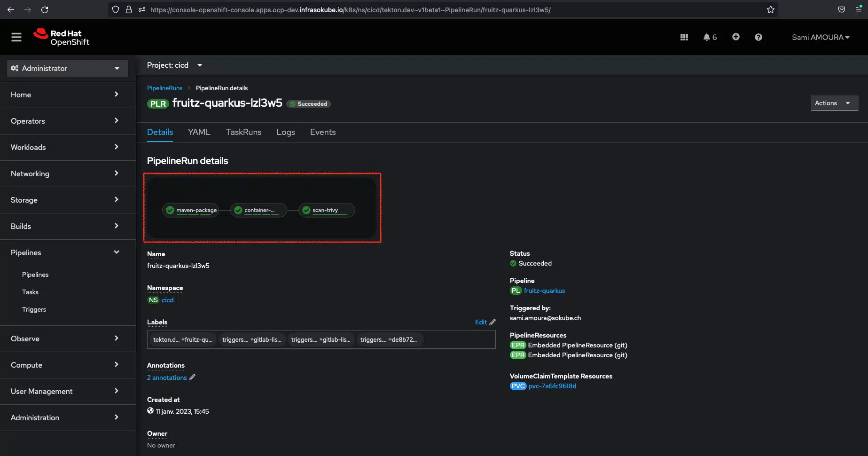Screen dimensions: 868x456
Task: Expand the Builds navigation section
Action: click(x=68, y=226)
